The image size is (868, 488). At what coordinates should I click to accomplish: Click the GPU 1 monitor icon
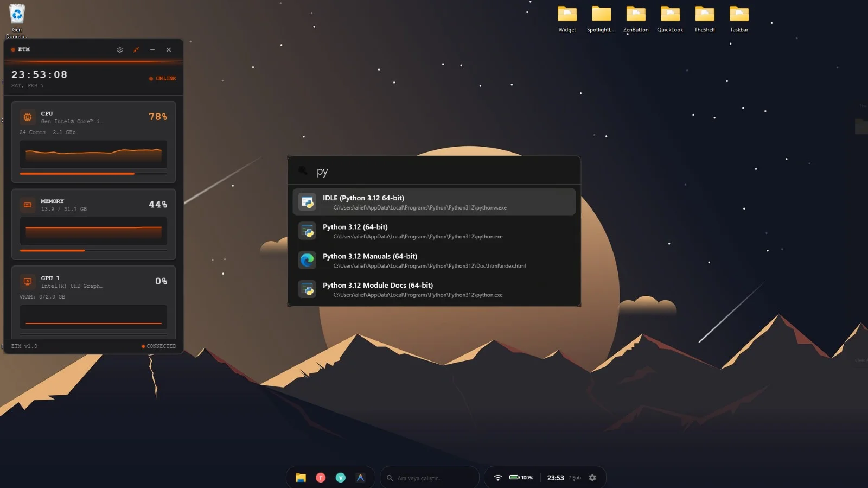click(28, 281)
